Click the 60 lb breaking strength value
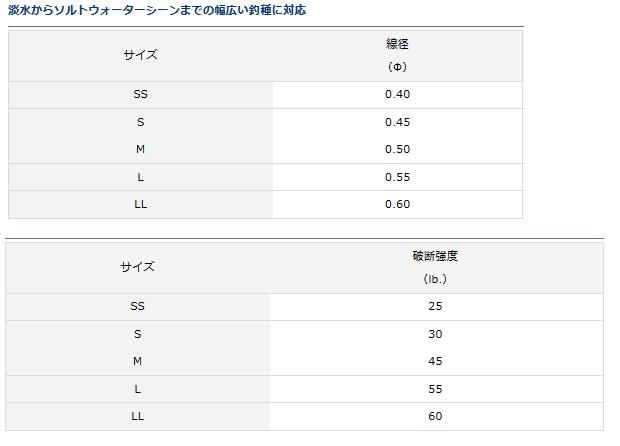Screen dimensions: 620x446 435,416
